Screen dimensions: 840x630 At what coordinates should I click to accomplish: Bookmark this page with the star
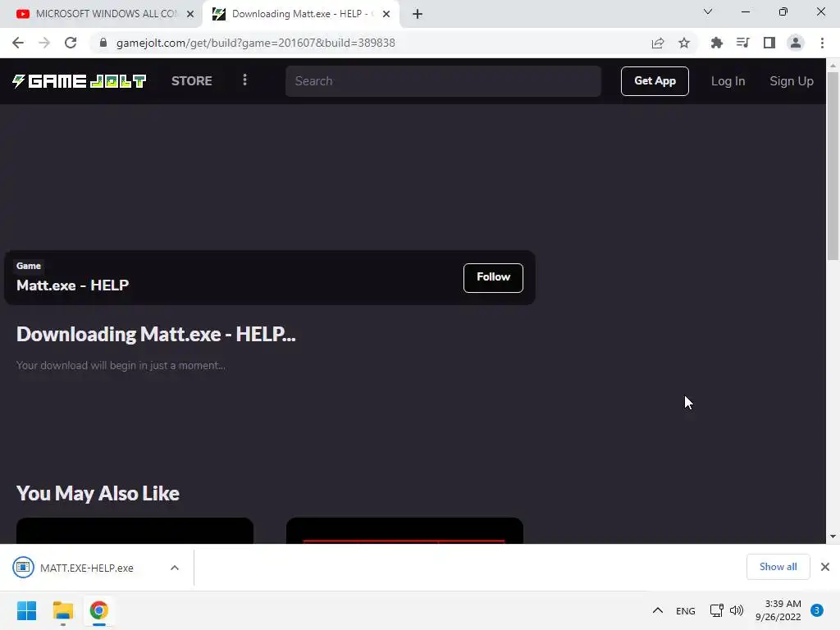point(684,43)
